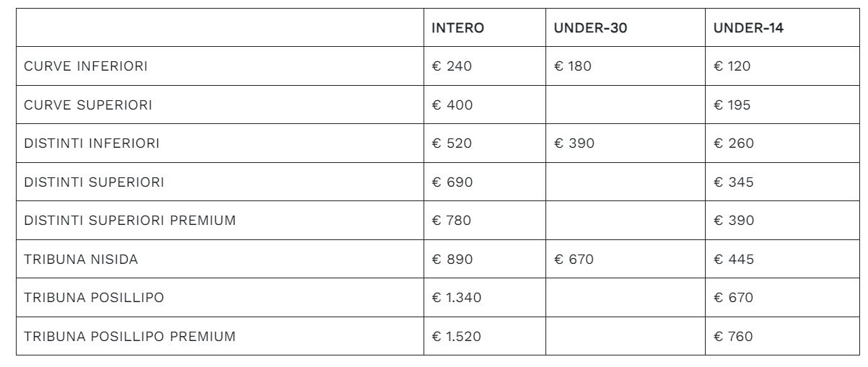Click the UNDER-14 column header
This screenshot has height=367, width=868.
coord(748,28)
